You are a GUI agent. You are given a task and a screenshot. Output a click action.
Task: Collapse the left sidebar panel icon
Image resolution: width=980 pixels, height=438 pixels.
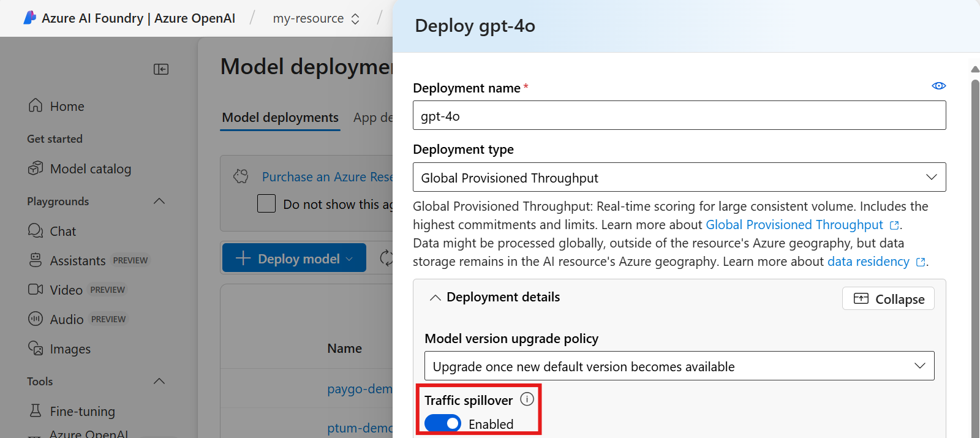coord(161,69)
